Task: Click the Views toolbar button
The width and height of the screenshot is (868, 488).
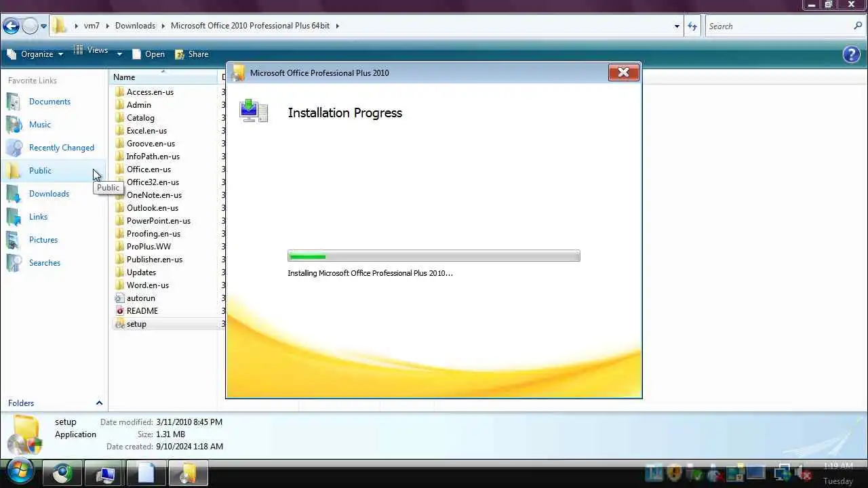Action: coord(91,51)
